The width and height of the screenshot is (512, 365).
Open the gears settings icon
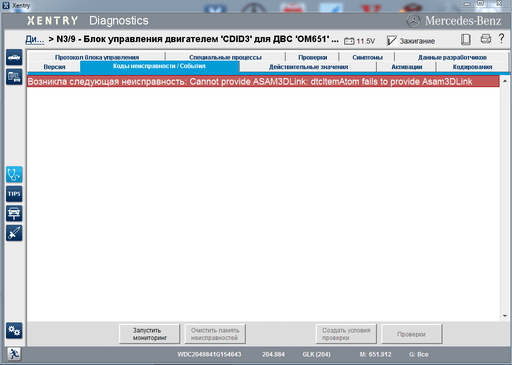tap(14, 331)
